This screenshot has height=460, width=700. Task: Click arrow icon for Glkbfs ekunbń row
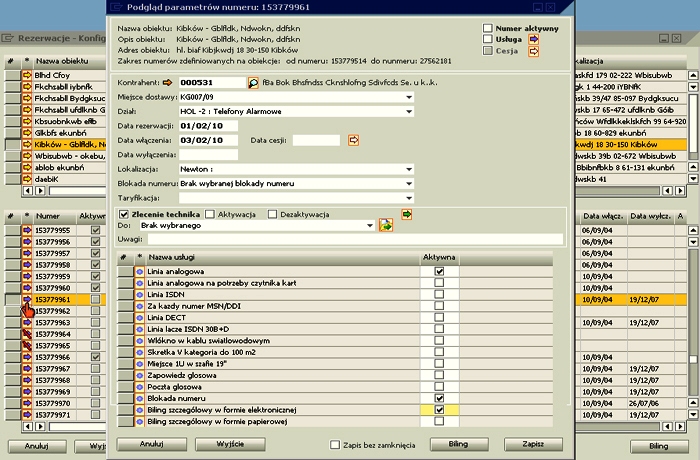[x=27, y=133]
